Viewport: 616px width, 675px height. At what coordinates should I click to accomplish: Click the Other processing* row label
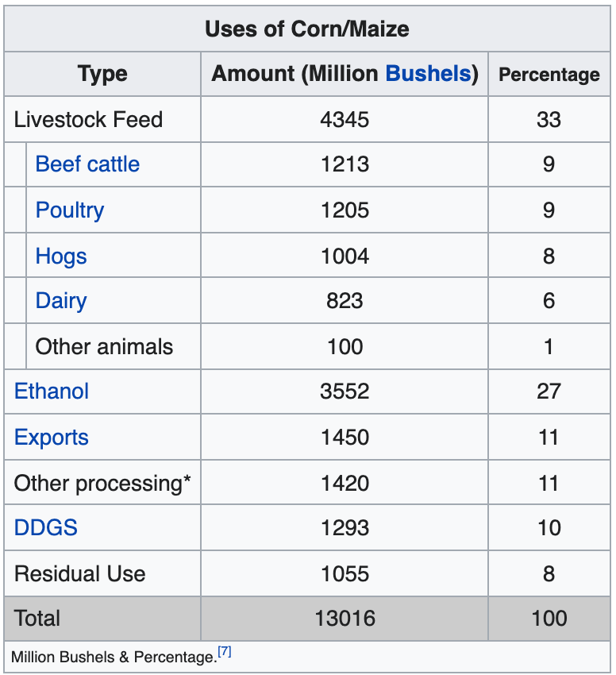pyautogui.click(x=103, y=483)
